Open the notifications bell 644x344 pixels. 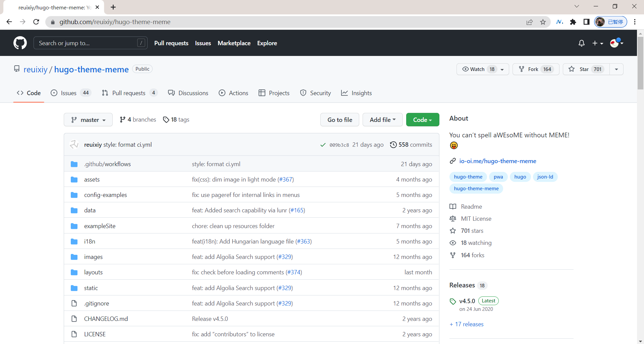point(582,43)
